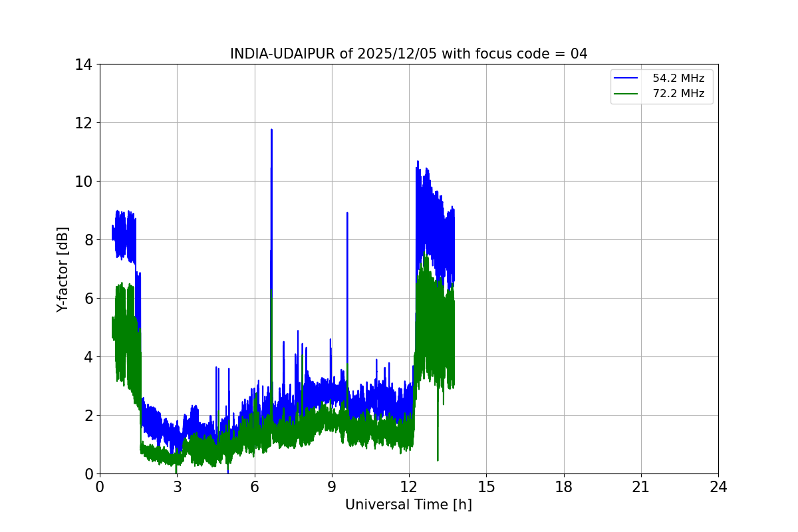
Task: Click the blue spike peak near 9.6 hours
Action: (x=347, y=213)
